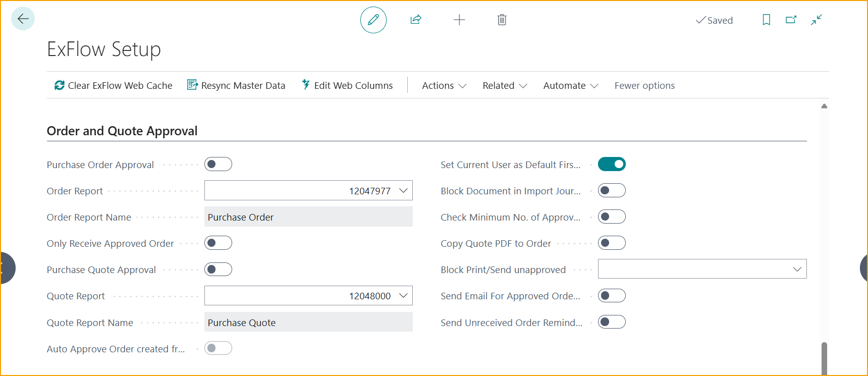
Task: Toggle Check Minimum No. of Approvers
Action: (x=612, y=217)
